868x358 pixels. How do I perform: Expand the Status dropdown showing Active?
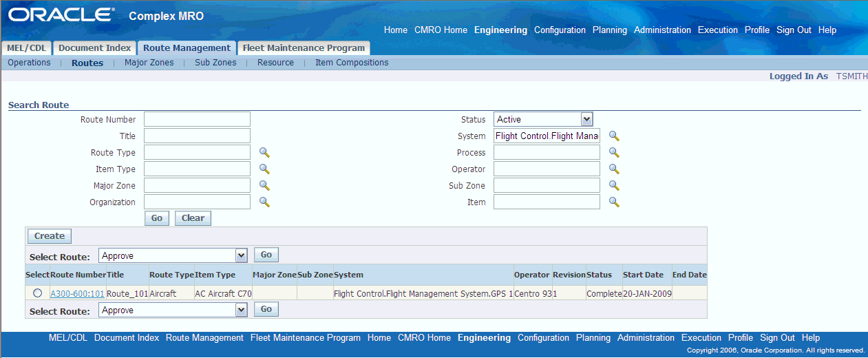pyautogui.click(x=544, y=119)
